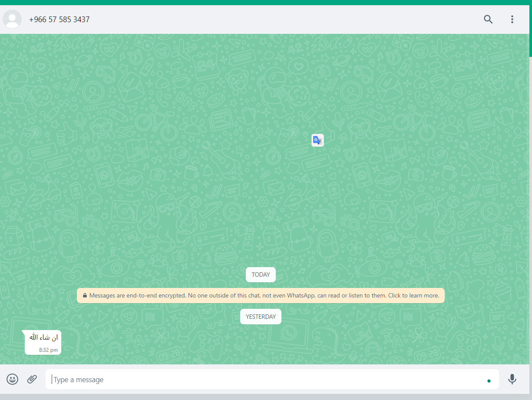Click into the Type a message field
The image size is (532, 400).
tap(272, 380)
